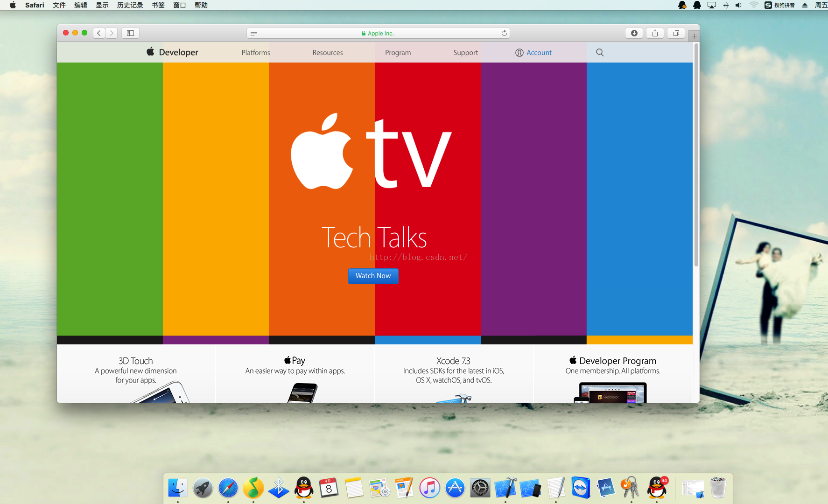Open Platforms in the Developer navigation
This screenshot has height=504, width=828.
pyautogui.click(x=256, y=53)
